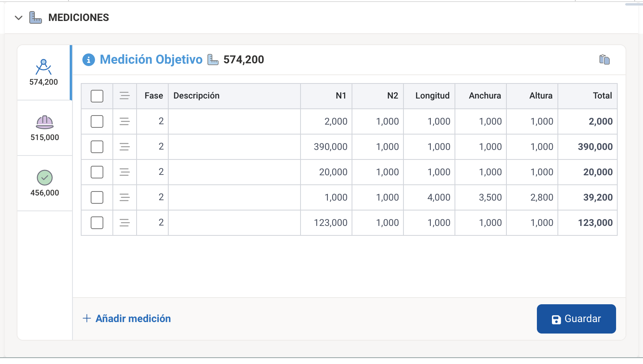Click drag handle of the 20,000 row
Screen dimensions: 643x364
point(125,172)
